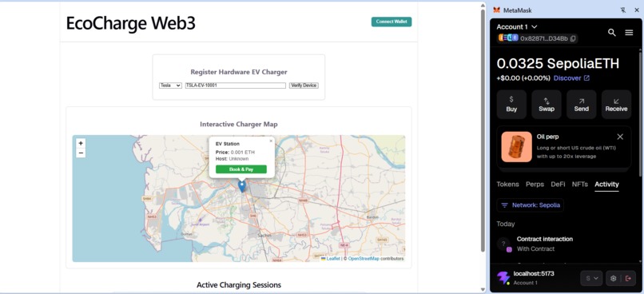Open the Swap action in MetaMask

coord(547,105)
